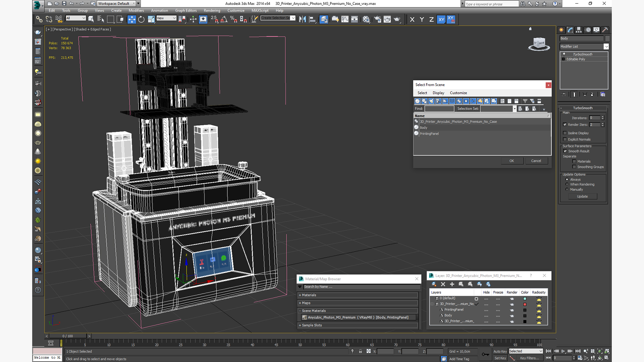The width and height of the screenshot is (644, 362).
Task: Check Separate by Materials checkbox
Action: [x=574, y=162]
